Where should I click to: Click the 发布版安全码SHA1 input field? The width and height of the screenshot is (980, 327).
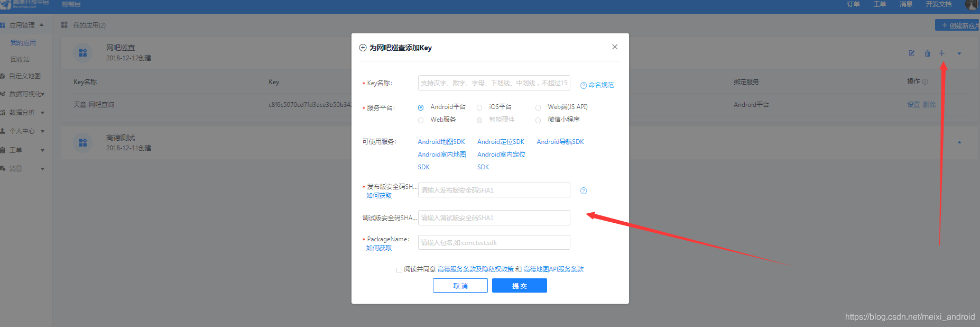(494, 190)
